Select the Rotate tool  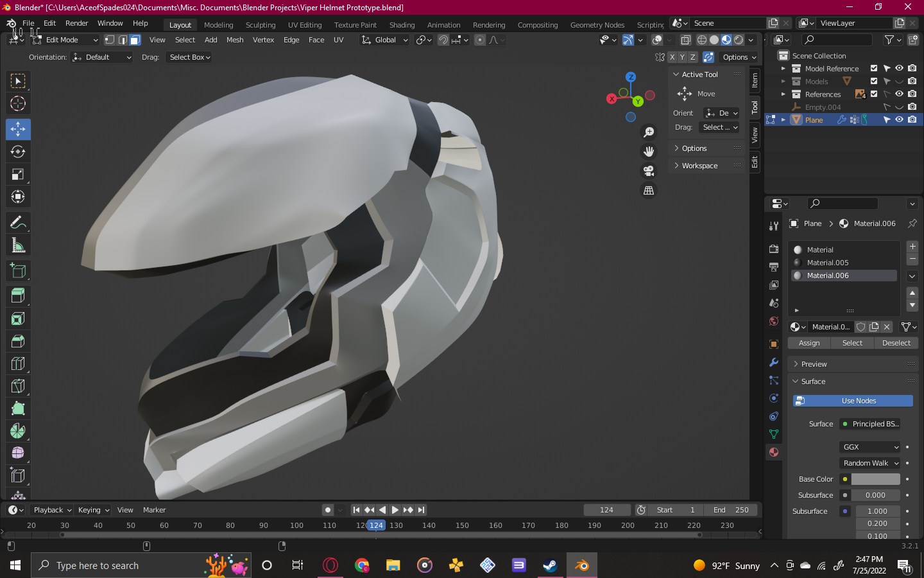18,152
